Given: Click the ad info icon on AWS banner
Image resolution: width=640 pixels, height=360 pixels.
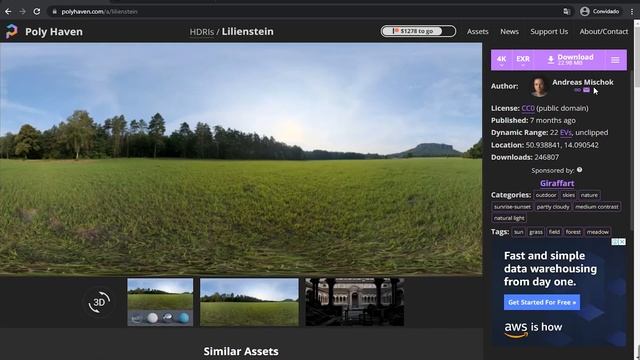Looking at the screenshot, I should (615, 242).
